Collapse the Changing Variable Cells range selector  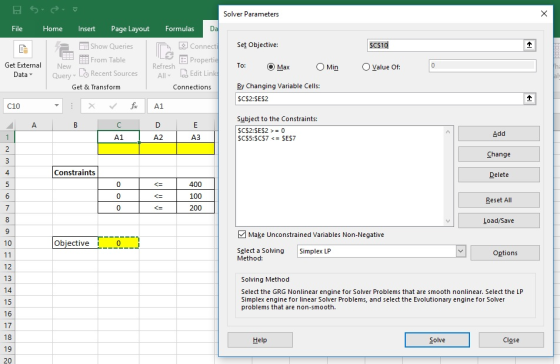[529, 99]
